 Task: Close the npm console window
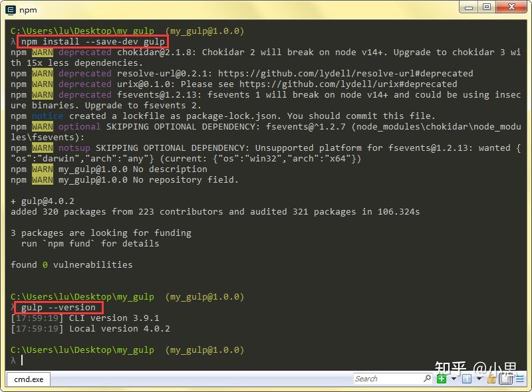click(x=511, y=7)
